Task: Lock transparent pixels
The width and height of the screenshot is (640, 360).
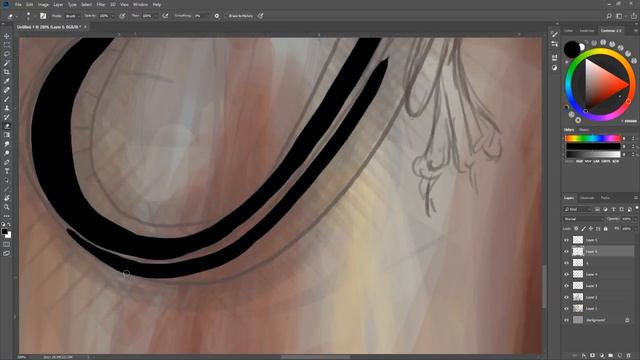Action: coord(576,229)
